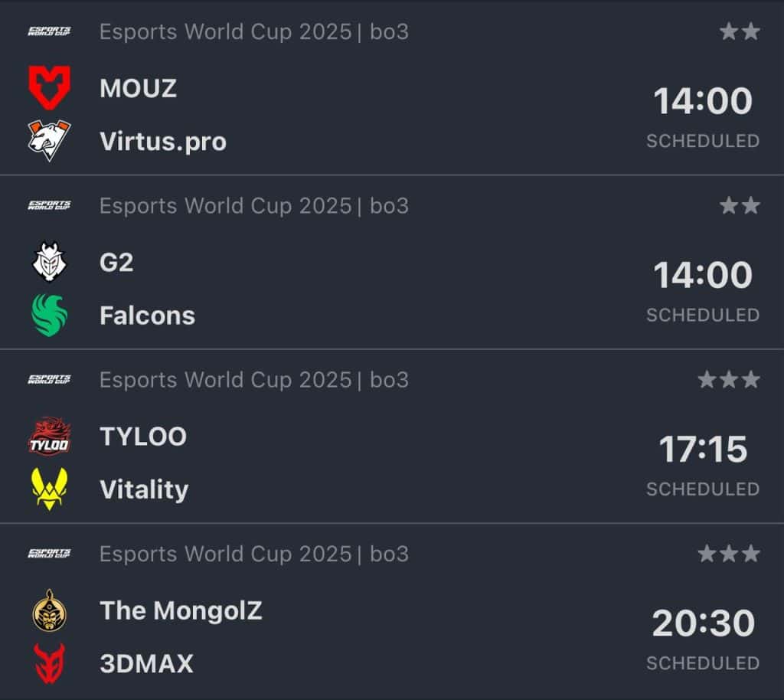The image size is (784, 700).
Task: Click The MongolZ gold logo
Action: [49, 610]
